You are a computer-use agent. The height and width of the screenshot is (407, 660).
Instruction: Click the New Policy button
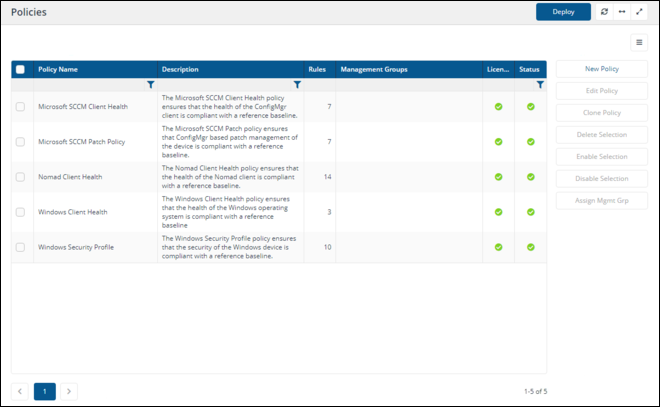601,69
